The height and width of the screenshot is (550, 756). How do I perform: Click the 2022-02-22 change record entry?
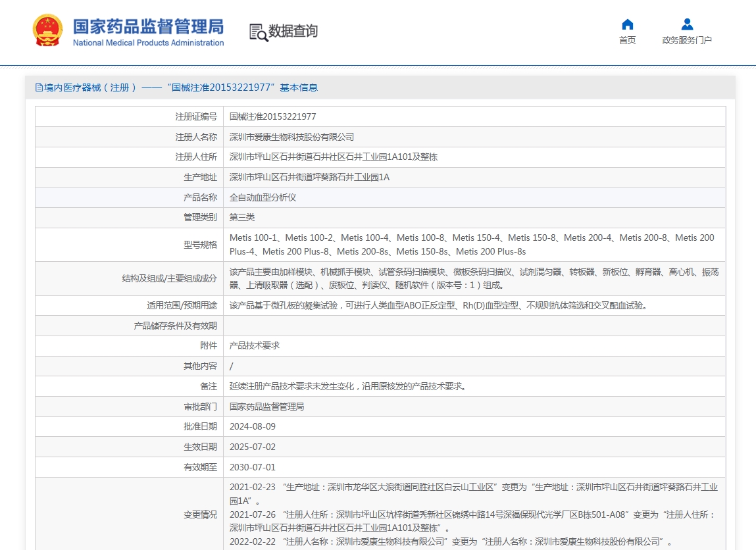(451, 542)
